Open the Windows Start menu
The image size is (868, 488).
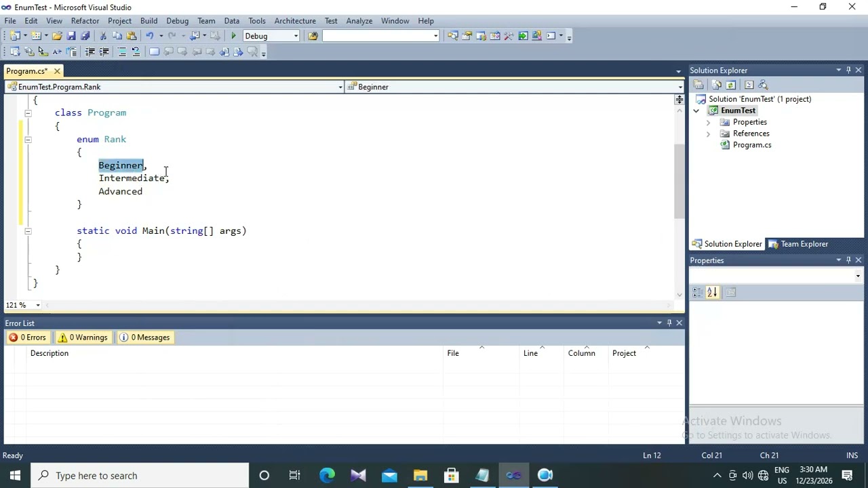[x=15, y=476]
